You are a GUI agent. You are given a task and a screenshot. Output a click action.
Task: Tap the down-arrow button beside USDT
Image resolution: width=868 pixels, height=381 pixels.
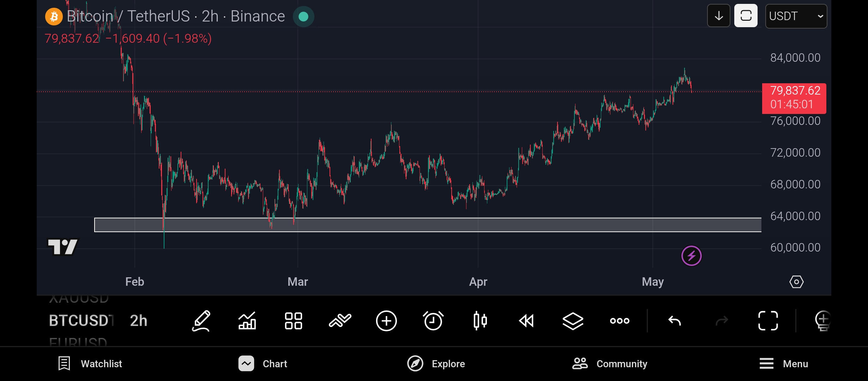tap(719, 16)
